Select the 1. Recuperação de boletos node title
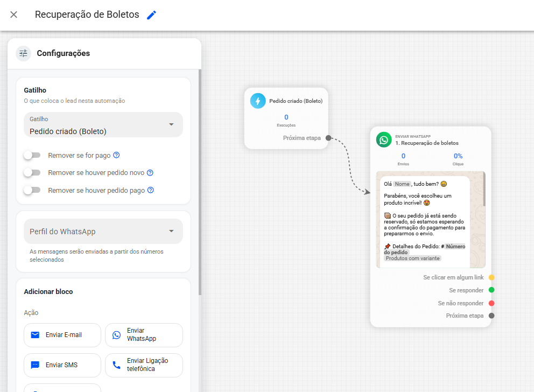Viewport: 534px width, 392px height. 427,143
